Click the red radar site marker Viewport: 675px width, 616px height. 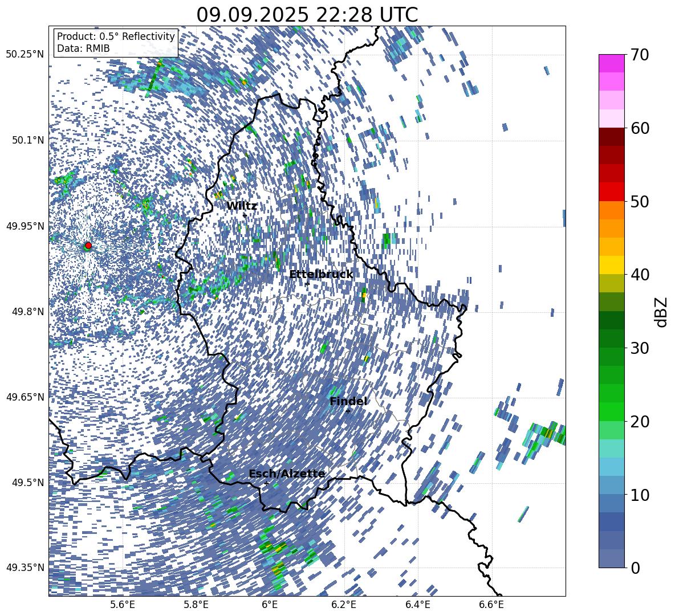[x=88, y=245]
